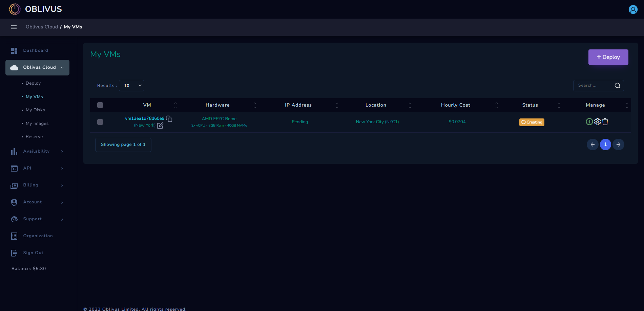Open the Deploy submenu item
The width and height of the screenshot is (644, 311).
pyautogui.click(x=33, y=83)
